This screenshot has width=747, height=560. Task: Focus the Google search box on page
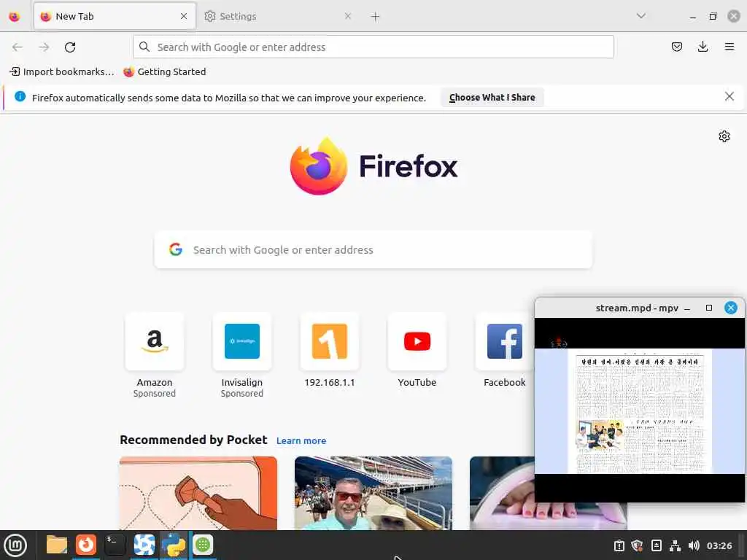click(x=373, y=250)
